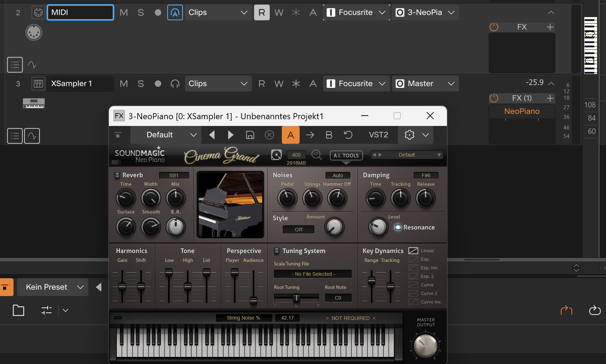Click the save preset floppy icon

(x=250, y=135)
